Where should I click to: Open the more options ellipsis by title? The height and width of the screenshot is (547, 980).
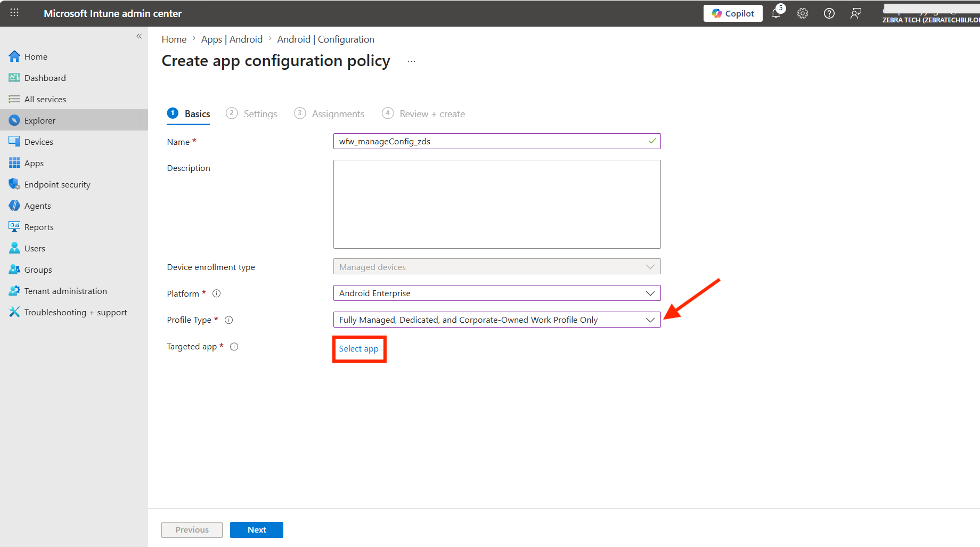click(411, 62)
